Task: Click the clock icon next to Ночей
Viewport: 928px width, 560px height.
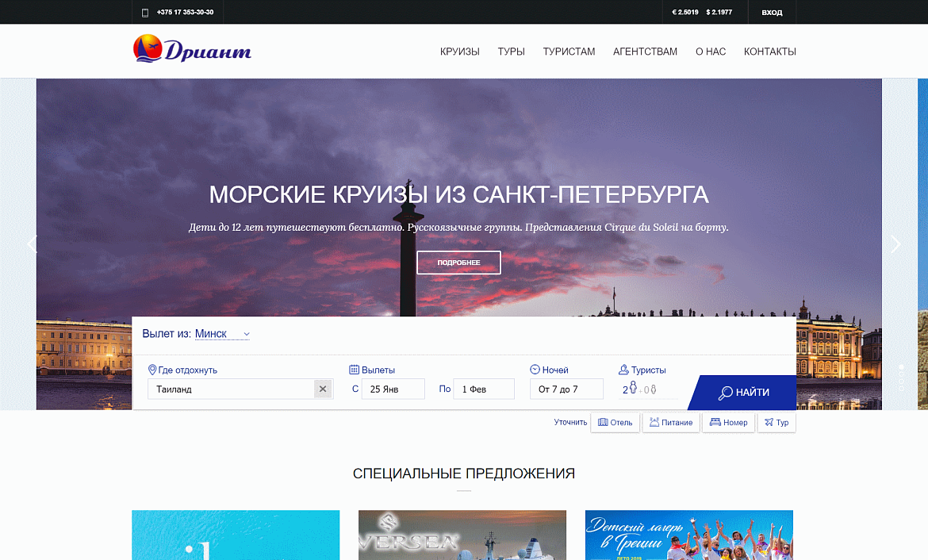Action: tap(535, 370)
